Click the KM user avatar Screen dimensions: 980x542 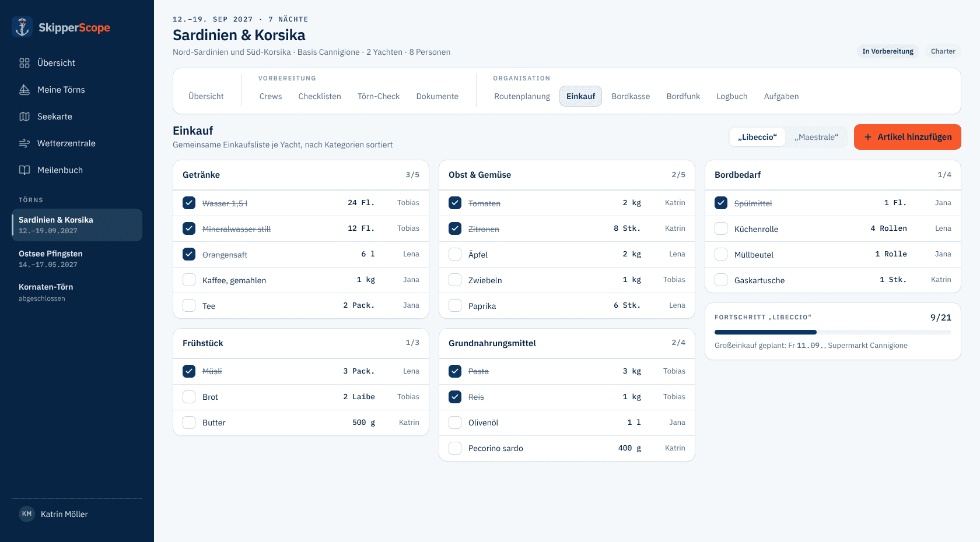tap(27, 514)
